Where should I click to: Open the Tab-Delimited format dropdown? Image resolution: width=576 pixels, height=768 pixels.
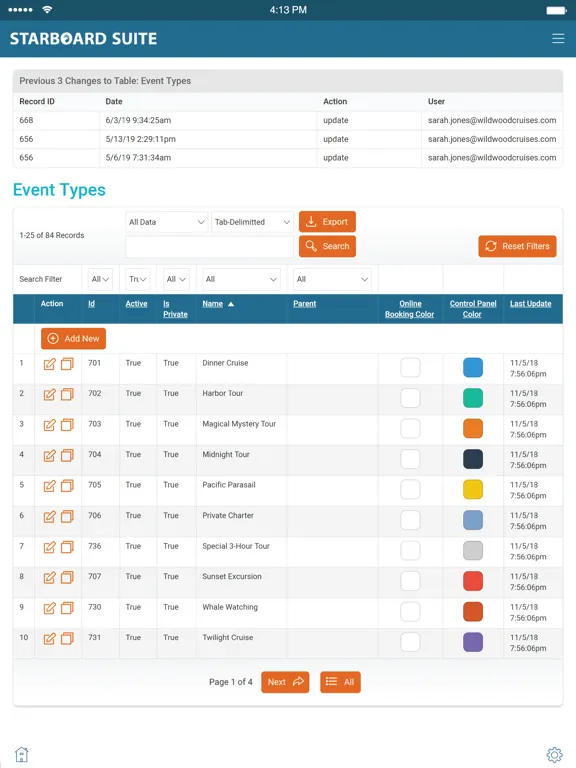(x=252, y=222)
